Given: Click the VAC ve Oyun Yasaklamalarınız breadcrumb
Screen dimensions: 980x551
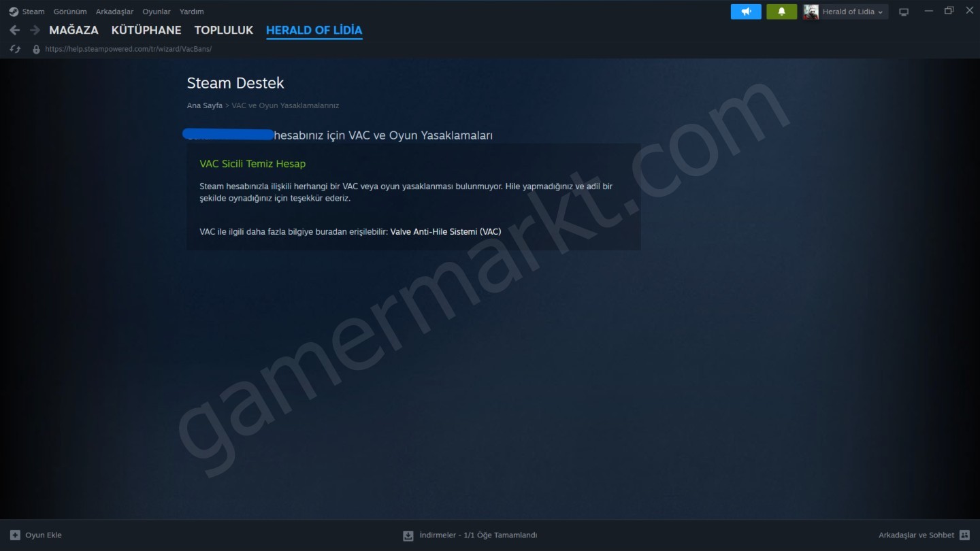Looking at the screenshot, I should (285, 105).
